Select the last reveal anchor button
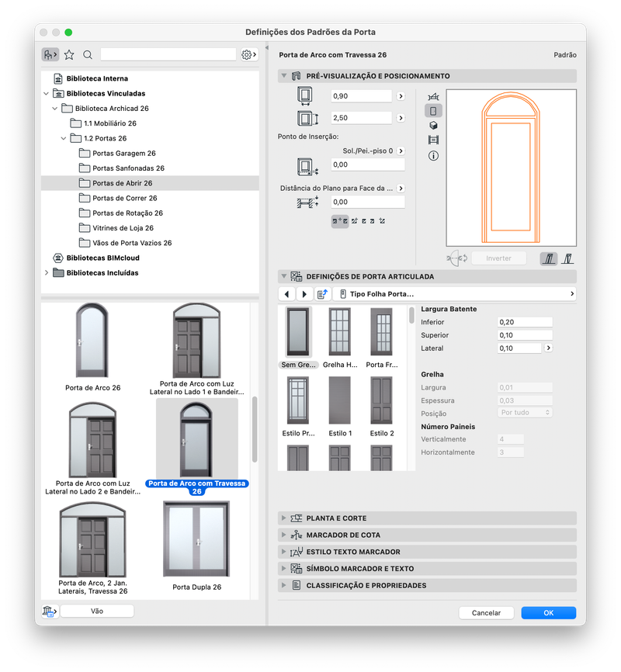The image size is (621, 672). (382, 221)
